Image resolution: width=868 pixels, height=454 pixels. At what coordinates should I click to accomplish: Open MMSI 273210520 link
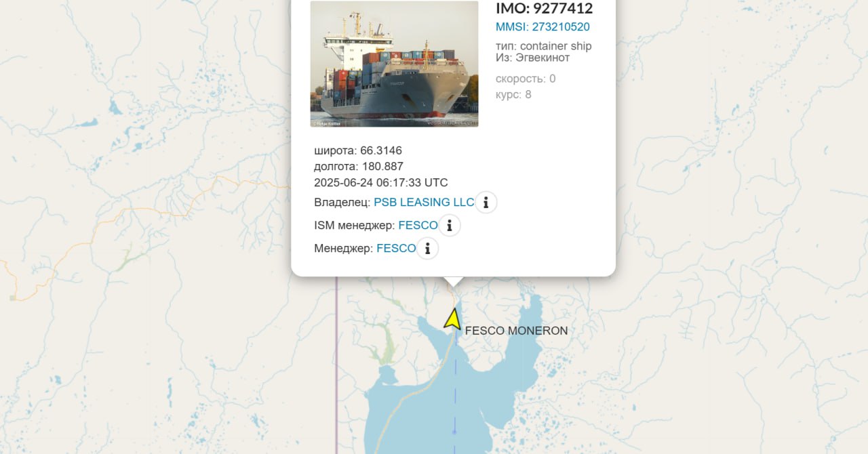542,27
